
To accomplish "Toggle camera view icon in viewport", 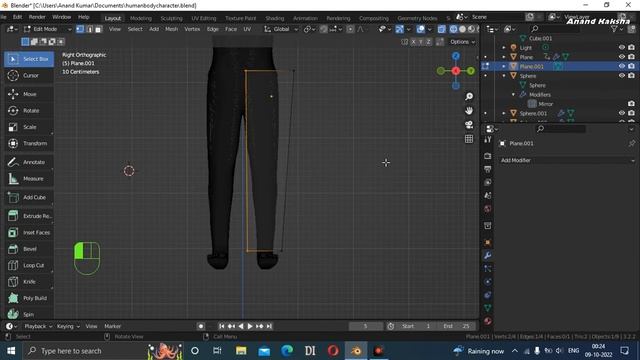I will (469, 124).
